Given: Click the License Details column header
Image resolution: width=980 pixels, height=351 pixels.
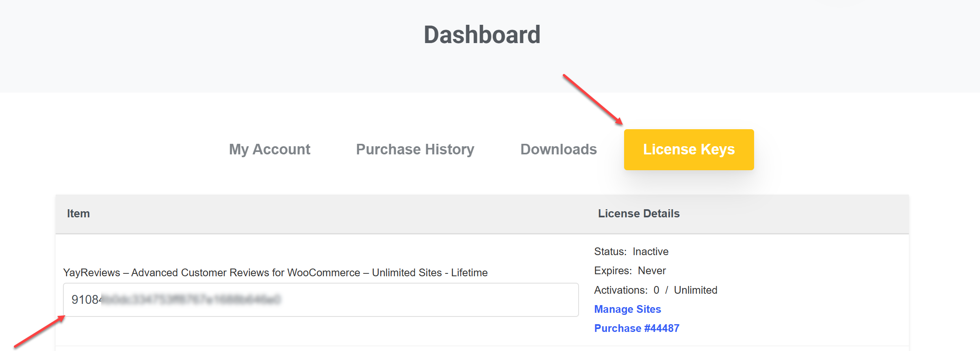Looking at the screenshot, I should pos(638,214).
